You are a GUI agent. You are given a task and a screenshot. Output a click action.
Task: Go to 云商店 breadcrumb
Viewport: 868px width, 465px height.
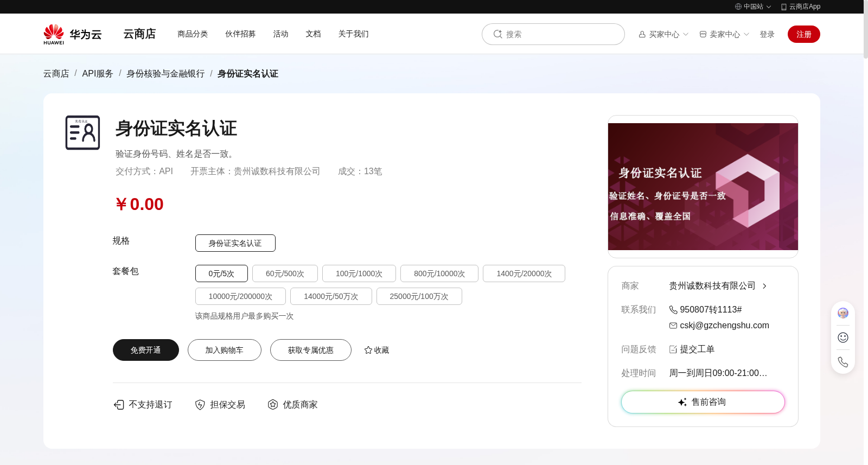[56, 74]
